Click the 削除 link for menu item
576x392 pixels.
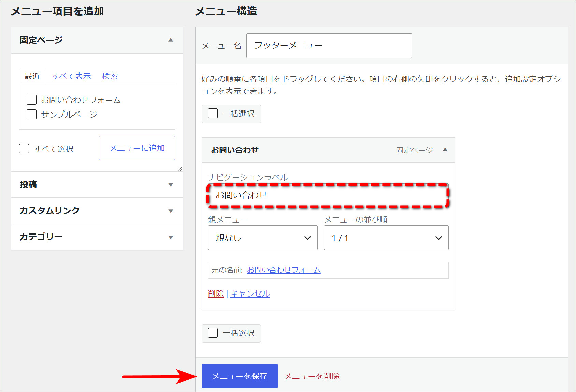tap(216, 293)
